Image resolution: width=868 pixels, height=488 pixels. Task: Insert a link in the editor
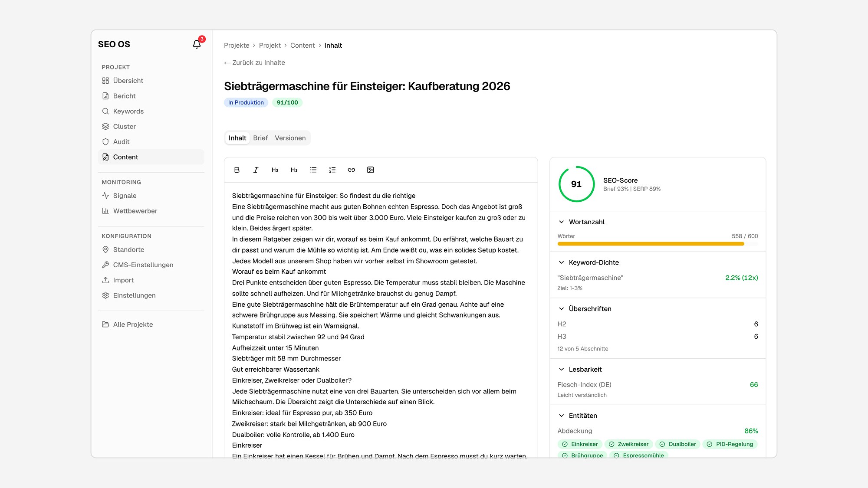(x=351, y=170)
